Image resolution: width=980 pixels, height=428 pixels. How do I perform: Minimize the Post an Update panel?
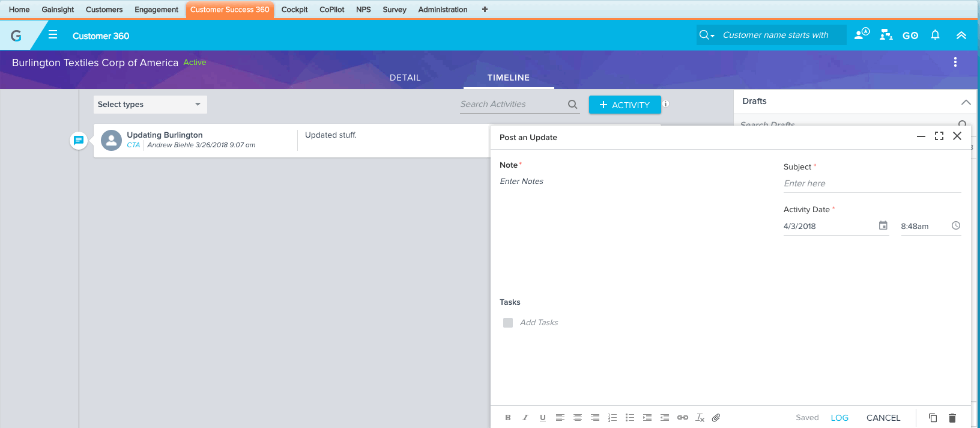(x=921, y=136)
